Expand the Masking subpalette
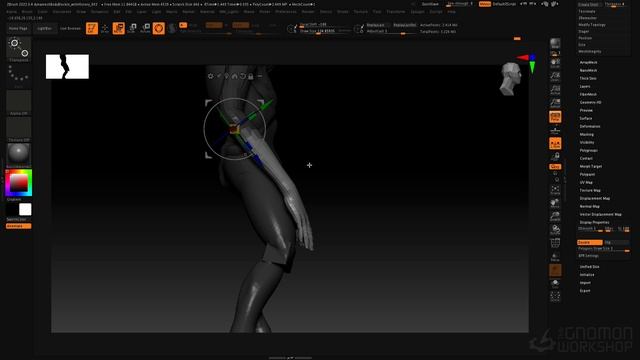Viewport: 640px width, 360px height. (x=587, y=135)
